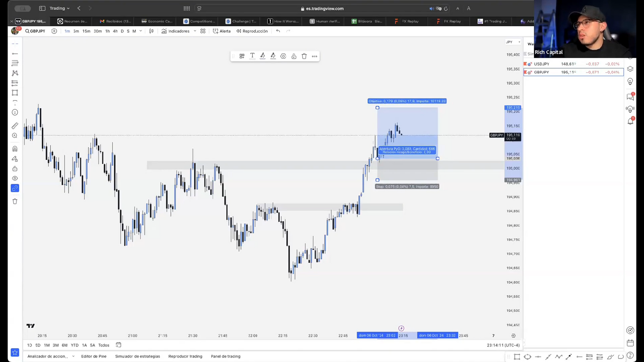644x362 pixels.
Task: Open the emoji sticker tool
Action: (15, 113)
